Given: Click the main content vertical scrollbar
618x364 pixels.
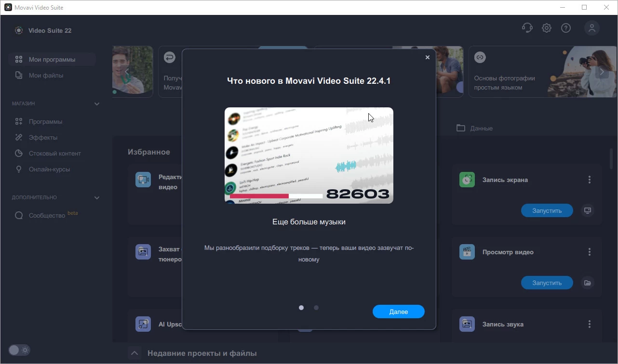Looking at the screenshot, I should (x=611, y=159).
